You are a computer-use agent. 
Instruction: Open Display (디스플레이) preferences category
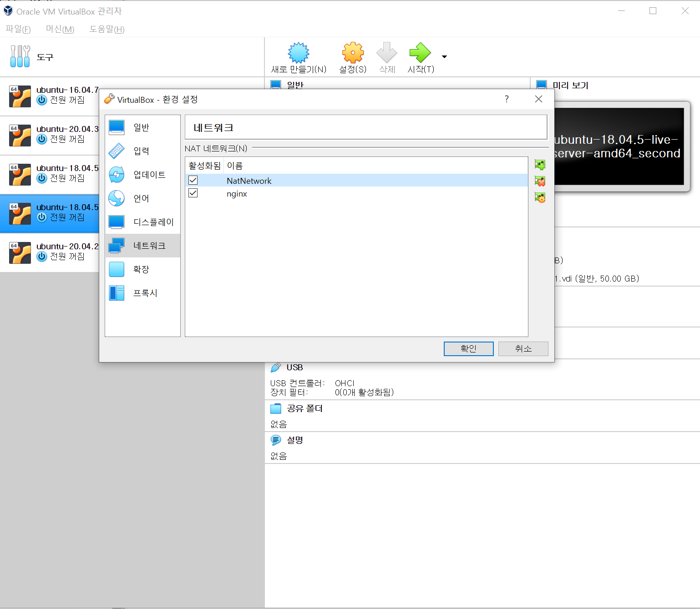[x=143, y=222]
